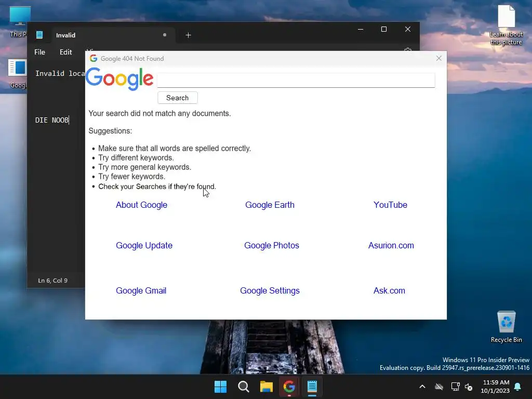This screenshot has height=399, width=532.
Task: Close the Google 404 Not Found dialog
Action: click(x=438, y=58)
